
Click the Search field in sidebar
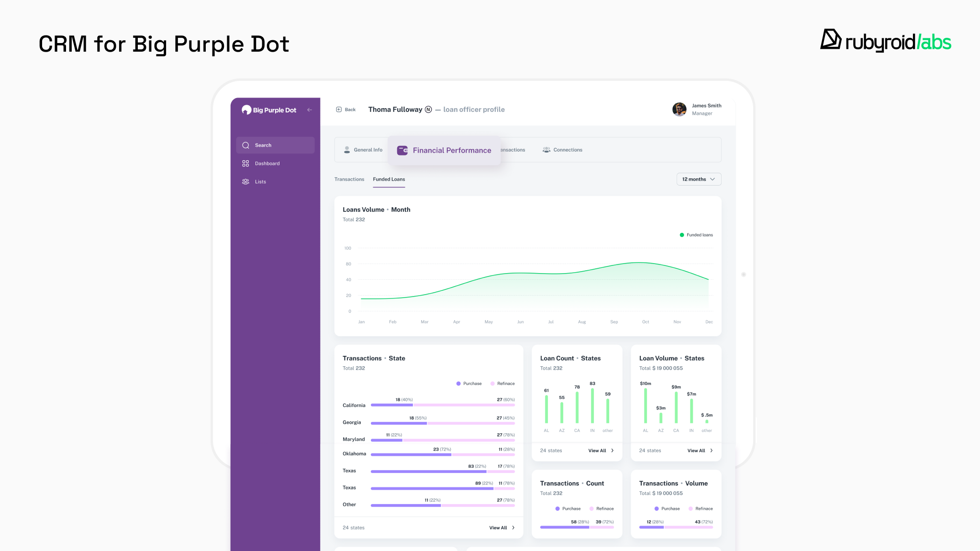point(275,145)
